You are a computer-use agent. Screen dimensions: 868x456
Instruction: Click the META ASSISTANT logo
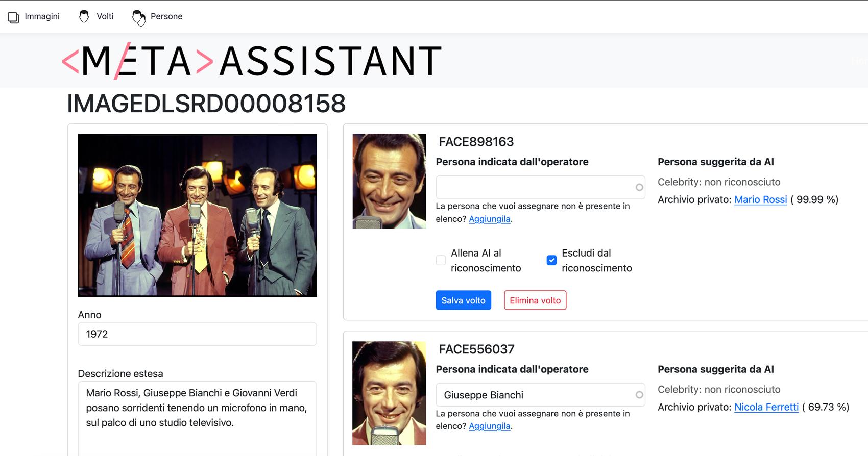click(252, 61)
